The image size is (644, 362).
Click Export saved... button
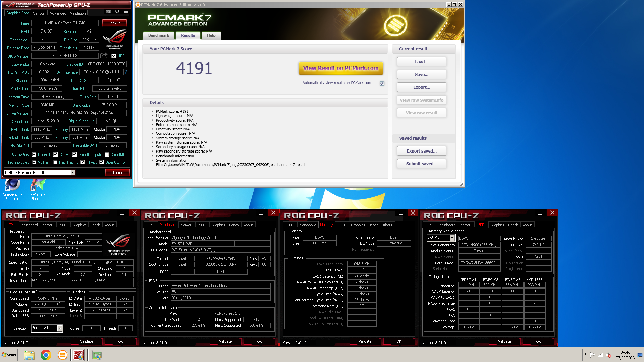(x=422, y=151)
